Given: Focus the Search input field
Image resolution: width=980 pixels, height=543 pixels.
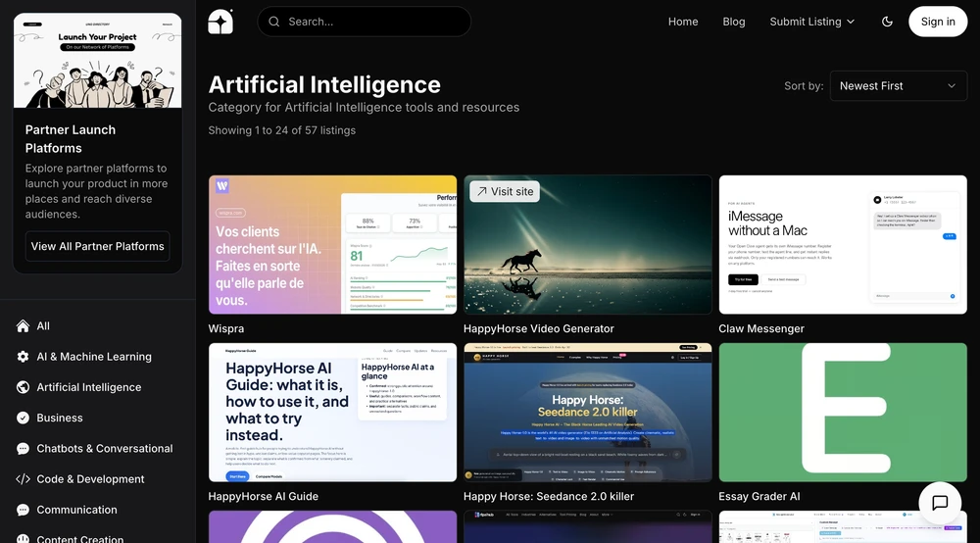Looking at the screenshot, I should coord(365,22).
